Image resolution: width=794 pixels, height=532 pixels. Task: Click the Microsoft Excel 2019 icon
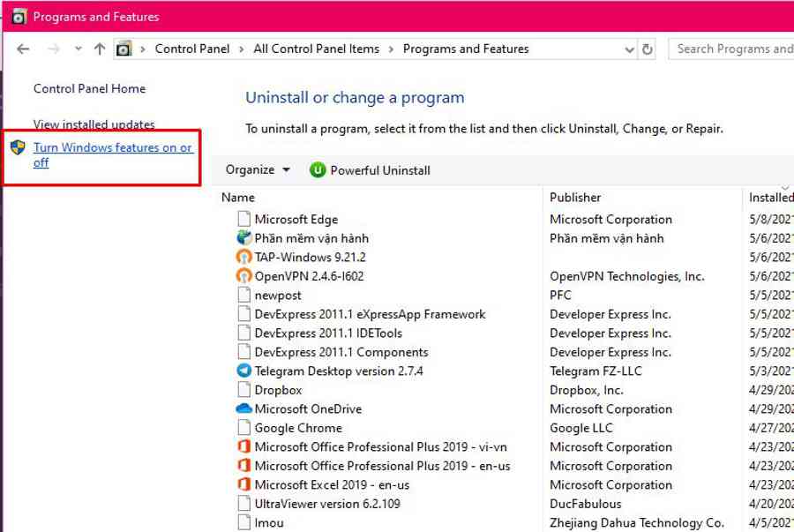[244, 484]
